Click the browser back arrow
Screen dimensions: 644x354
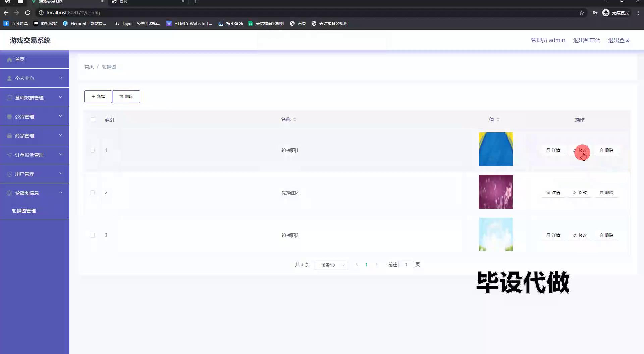[x=6, y=13]
